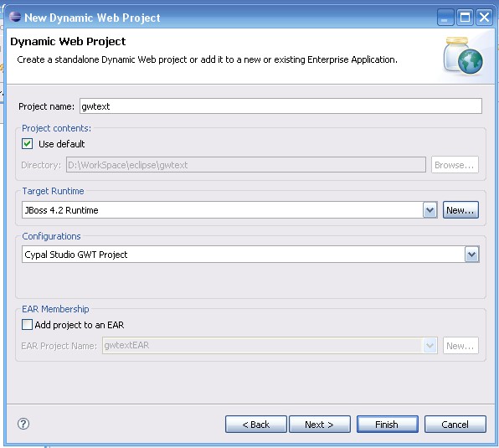
Task: Expand the EAR Project Name dropdown
Action: click(x=430, y=346)
